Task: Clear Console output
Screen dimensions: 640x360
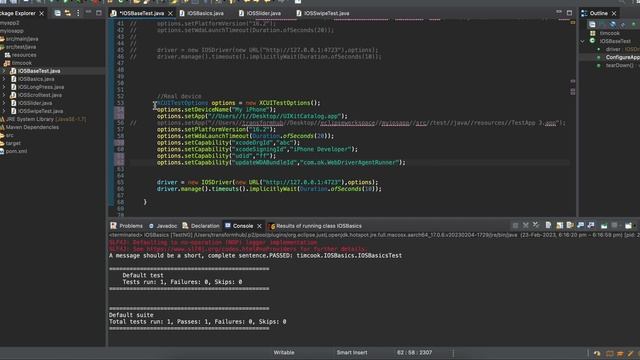Action: 548,225
